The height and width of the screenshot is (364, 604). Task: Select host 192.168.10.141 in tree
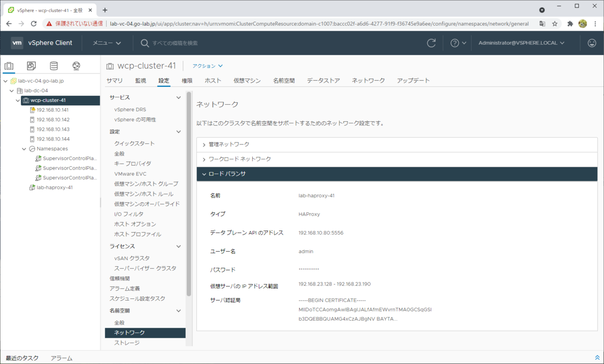pyautogui.click(x=53, y=110)
